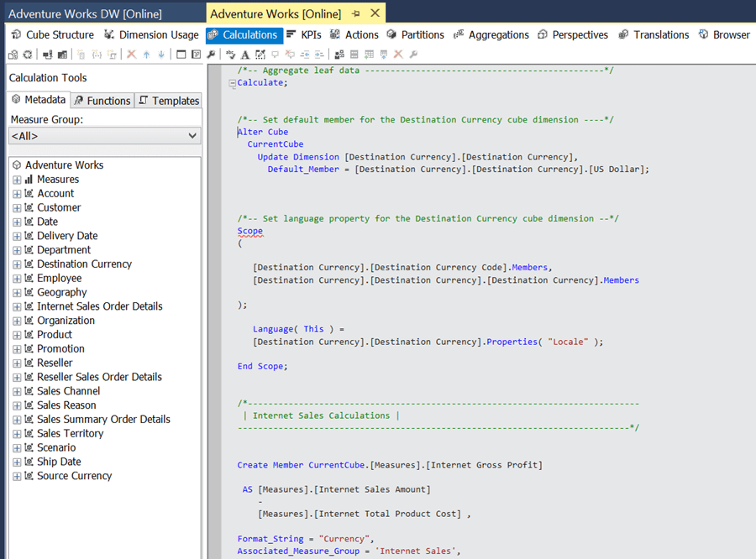Click the Process cube icon
Screen dimensions: 756x559
13,55
